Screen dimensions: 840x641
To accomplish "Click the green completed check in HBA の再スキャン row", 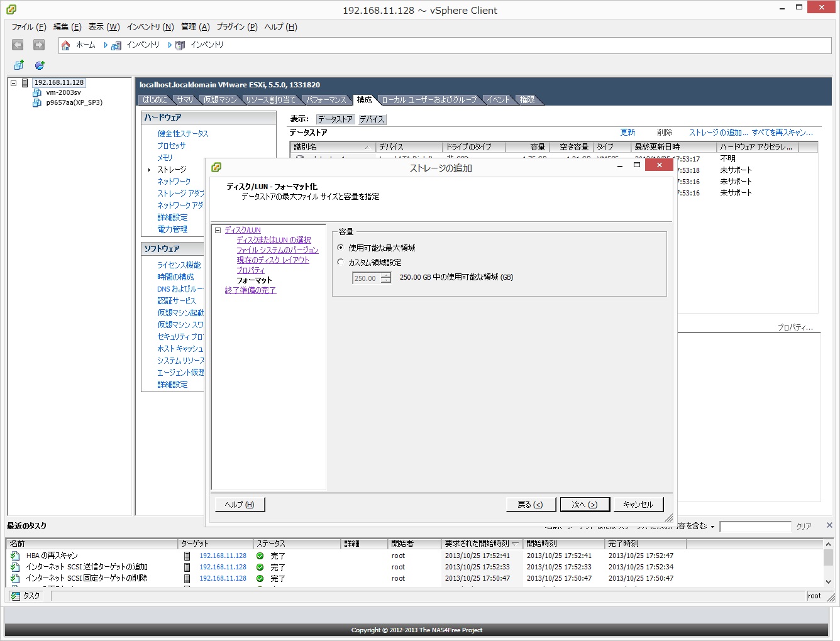I will click(260, 556).
